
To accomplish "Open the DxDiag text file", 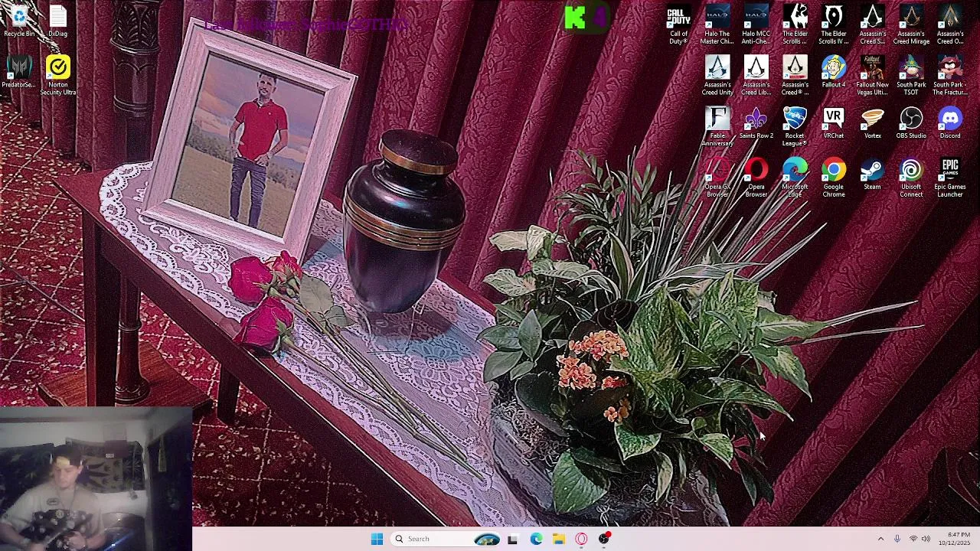I will [58, 21].
